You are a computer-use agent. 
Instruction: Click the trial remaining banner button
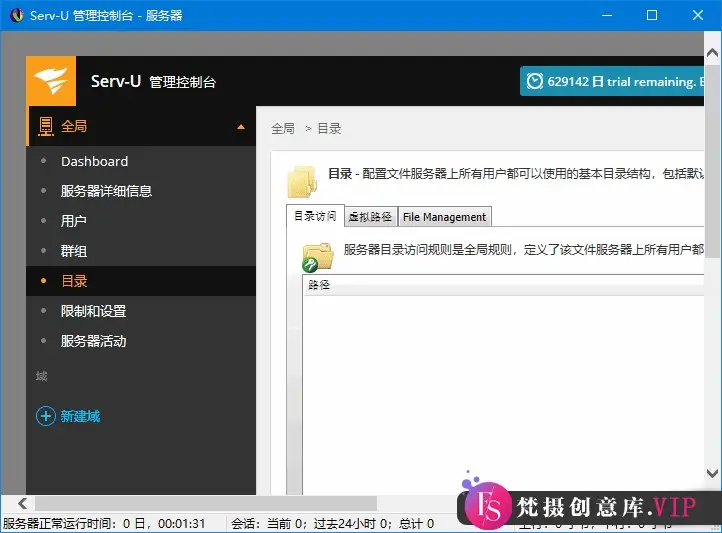(612, 81)
